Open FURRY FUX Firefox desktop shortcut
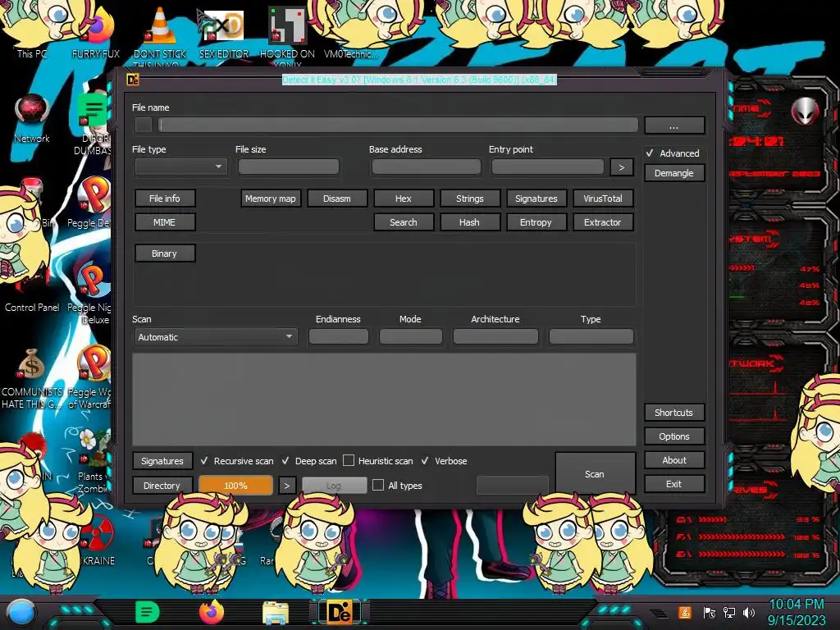The image size is (840, 630). [97, 32]
